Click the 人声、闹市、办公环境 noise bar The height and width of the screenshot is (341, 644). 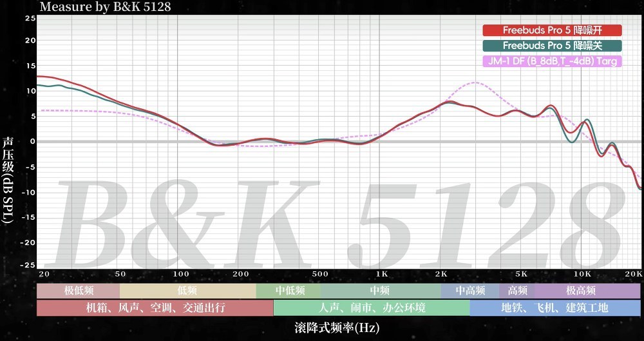pos(372,307)
